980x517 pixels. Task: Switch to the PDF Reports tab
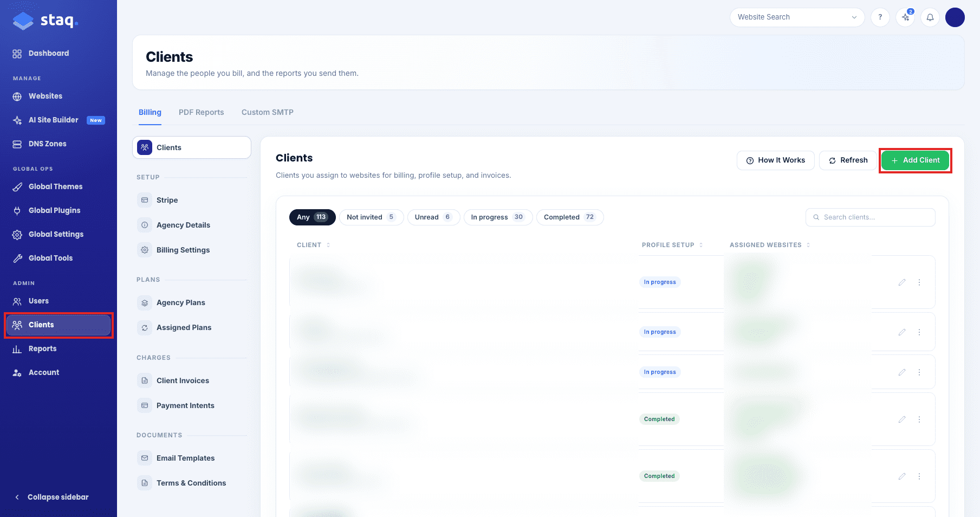pyautogui.click(x=202, y=112)
